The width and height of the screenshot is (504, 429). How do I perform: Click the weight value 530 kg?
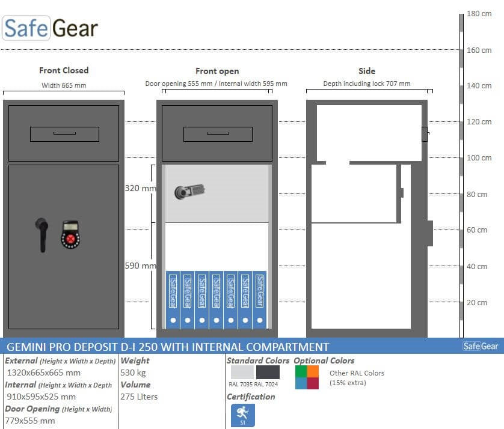133,373
